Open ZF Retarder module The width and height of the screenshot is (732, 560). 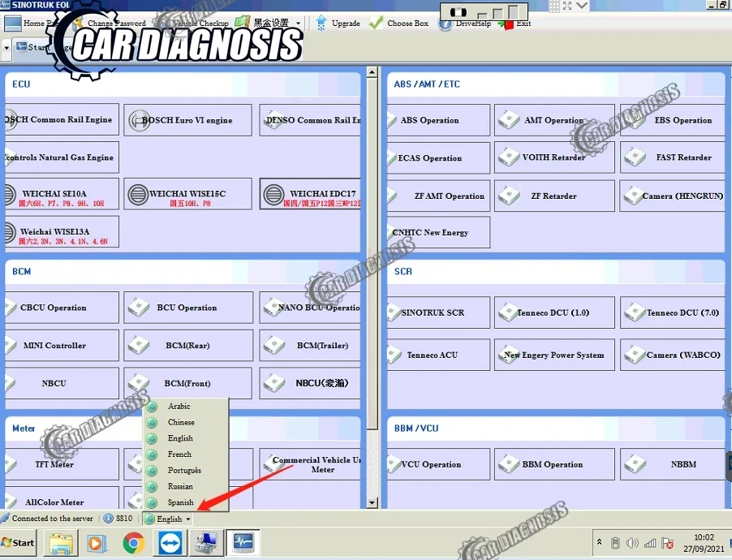[x=554, y=196]
